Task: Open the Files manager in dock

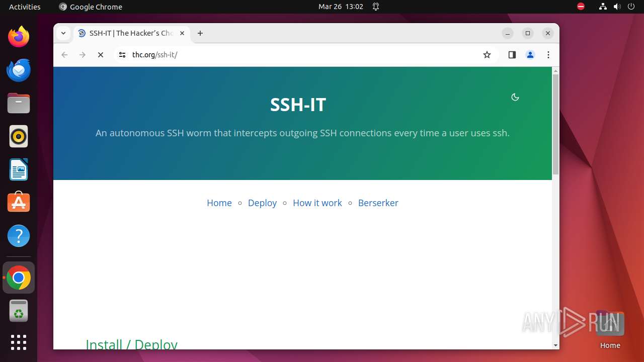Action: click(x=19, y=104)
